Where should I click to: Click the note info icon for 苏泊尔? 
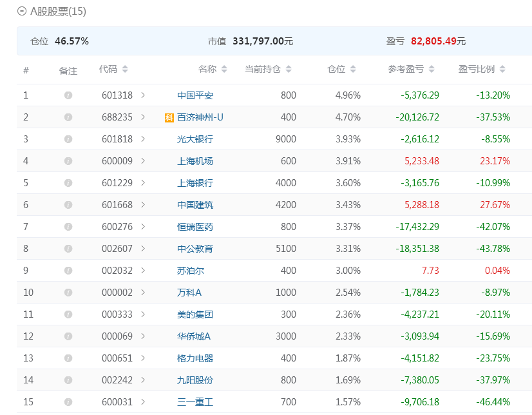[x=68, y=271]
